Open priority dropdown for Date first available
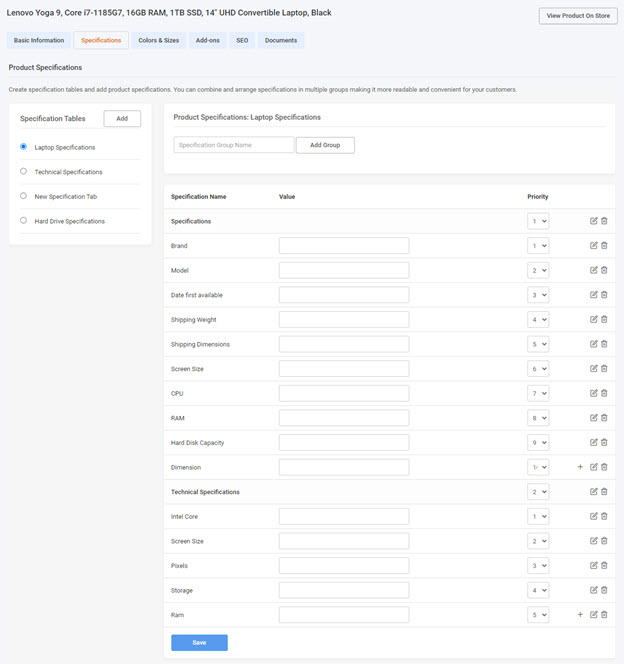624x664 pixels. 538,295
